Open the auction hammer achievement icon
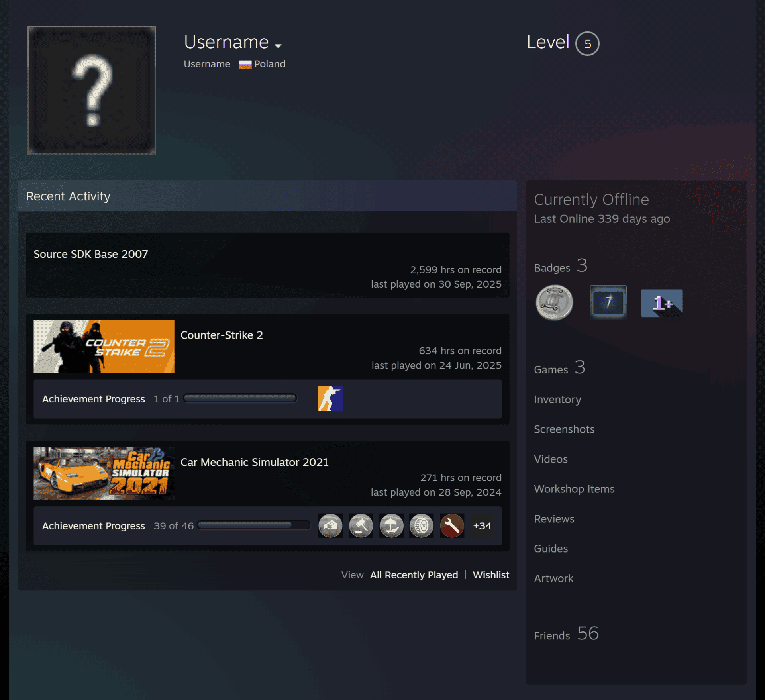Screen dimensions: 765x700 361,525
